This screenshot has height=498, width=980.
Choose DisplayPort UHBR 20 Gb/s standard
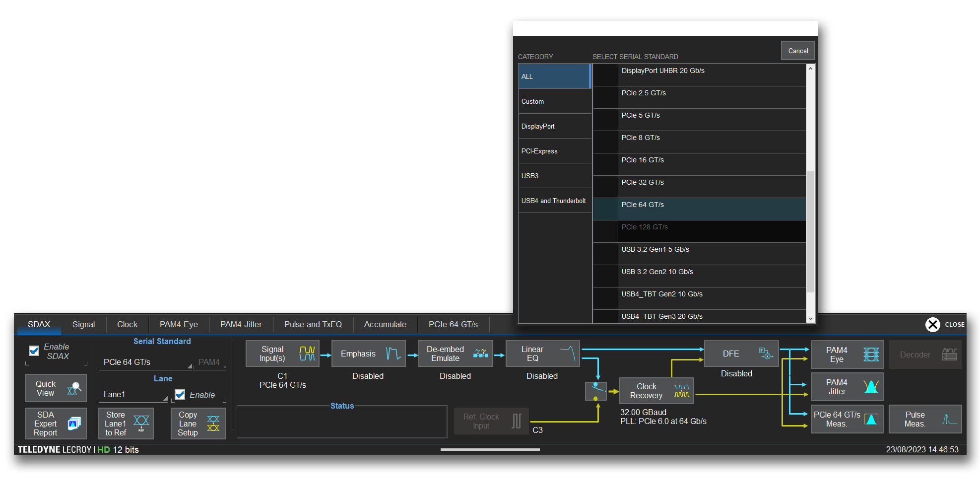pyautogui.click(x=699, y=75)
